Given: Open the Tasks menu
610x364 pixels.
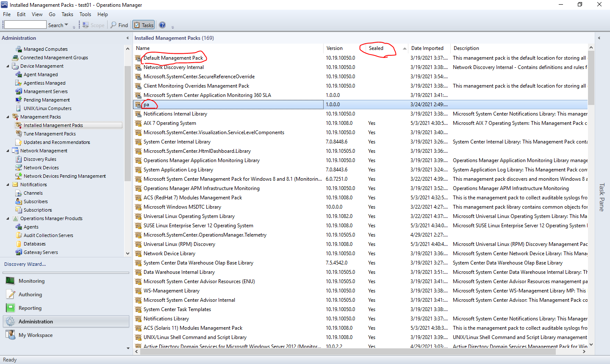Looking at the screenshot, I should 67,14.
